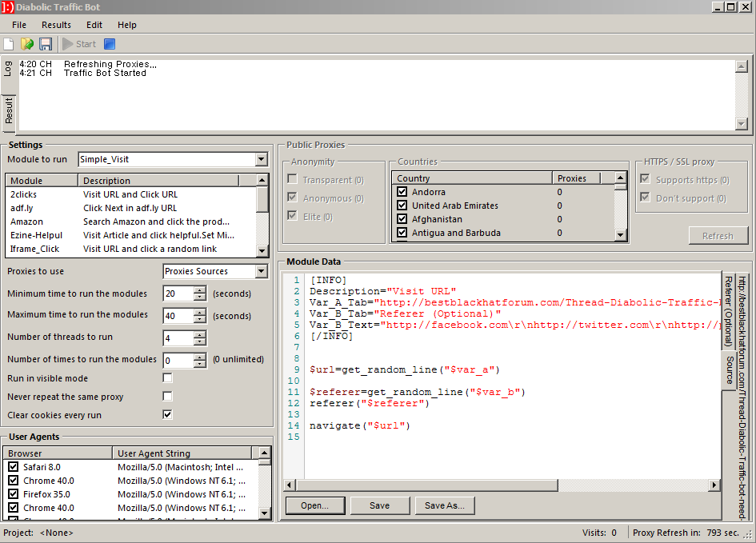Screen dimensions: 756x543
Task: Decrease maximum time spinner down arrow
Action: tap(200, 319)
